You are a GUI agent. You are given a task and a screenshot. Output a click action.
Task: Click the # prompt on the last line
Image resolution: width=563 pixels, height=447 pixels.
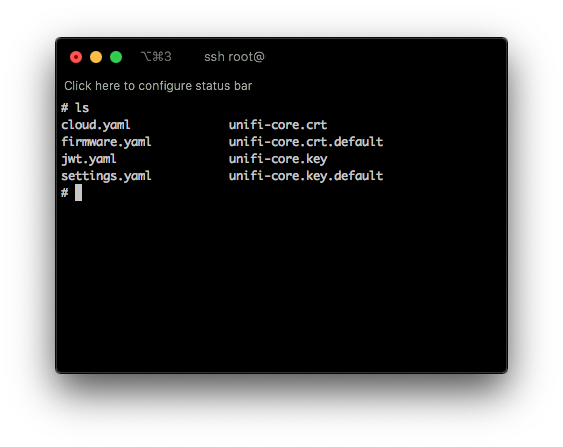(65, 193)
